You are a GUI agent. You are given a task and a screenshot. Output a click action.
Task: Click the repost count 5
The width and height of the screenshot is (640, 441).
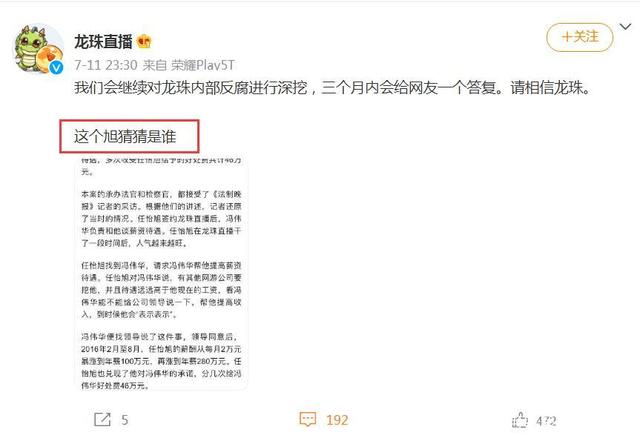tap(124, 420)
